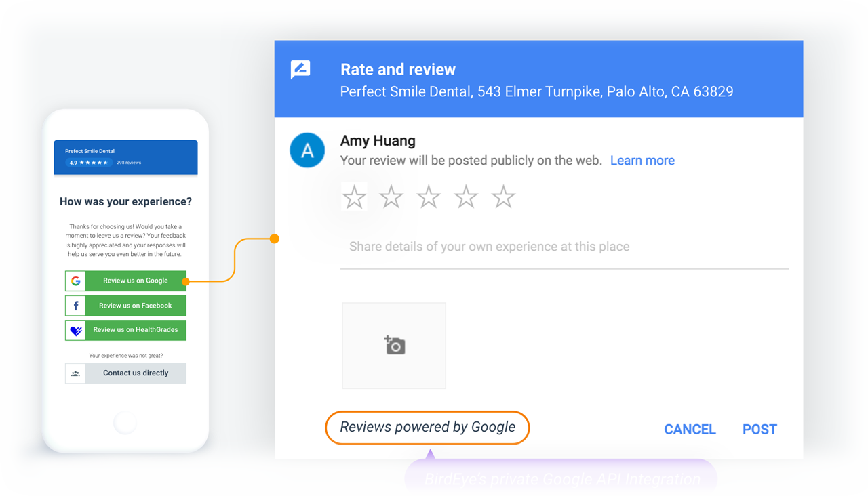This screenshot has height=496, width=868.
Task: Open the Learn more link
Action: (642, 161)
